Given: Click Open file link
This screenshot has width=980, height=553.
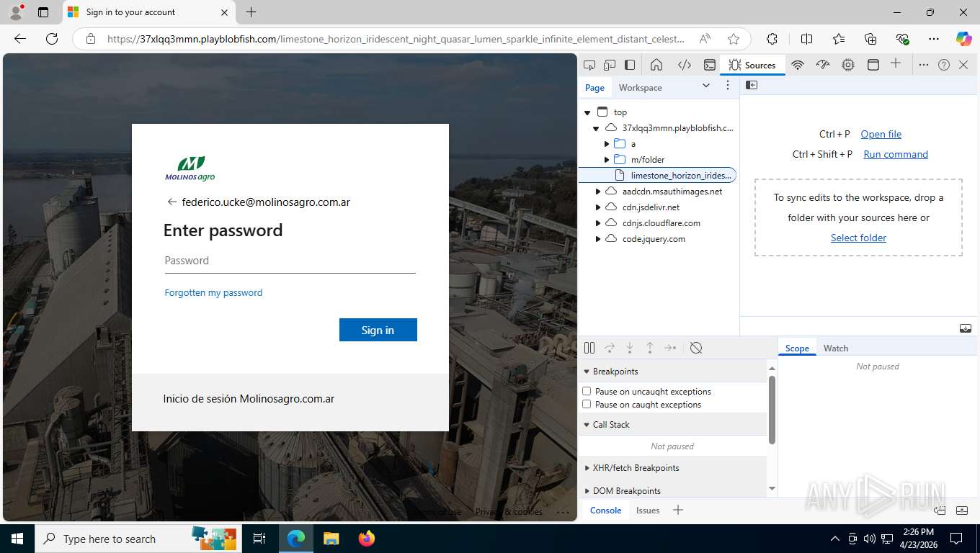Looking at the screenshot, I should [881, 134].
